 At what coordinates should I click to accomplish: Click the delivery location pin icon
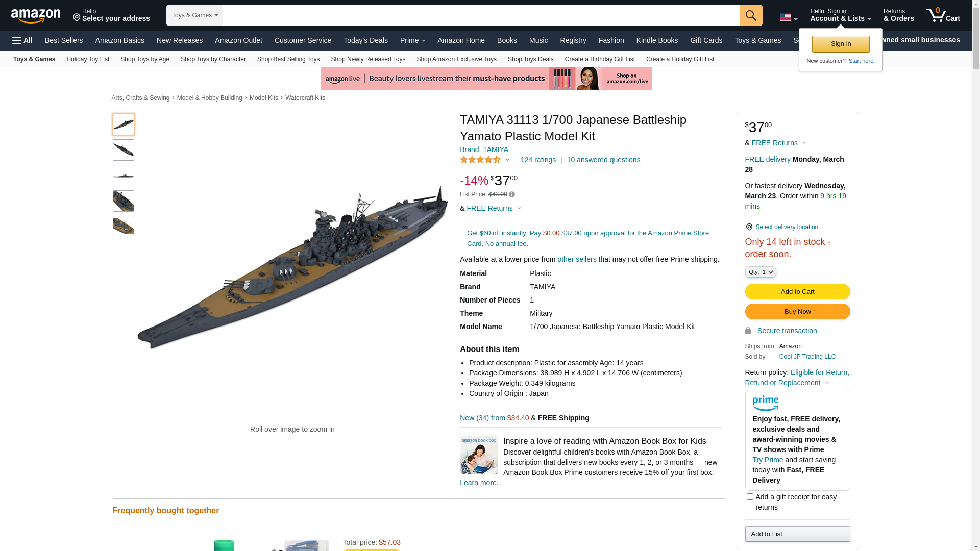click(x=749, y=227)
